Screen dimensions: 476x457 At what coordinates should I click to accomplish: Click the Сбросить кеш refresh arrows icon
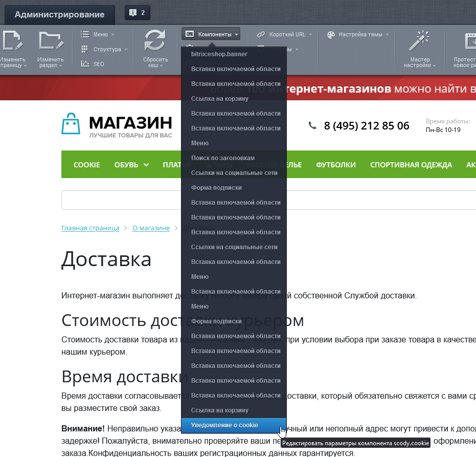tap(155, 40)
